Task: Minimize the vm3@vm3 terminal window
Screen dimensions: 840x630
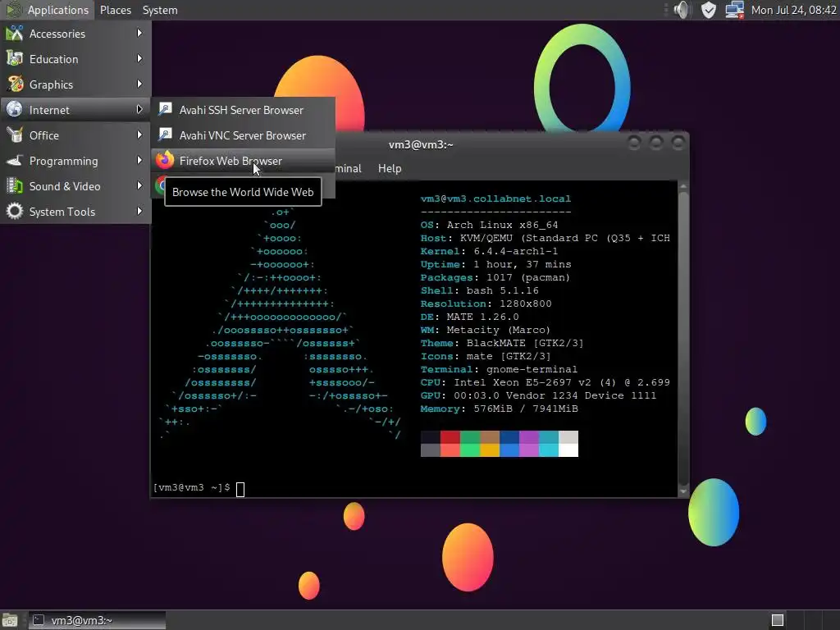Action: (x=634, y=143)
